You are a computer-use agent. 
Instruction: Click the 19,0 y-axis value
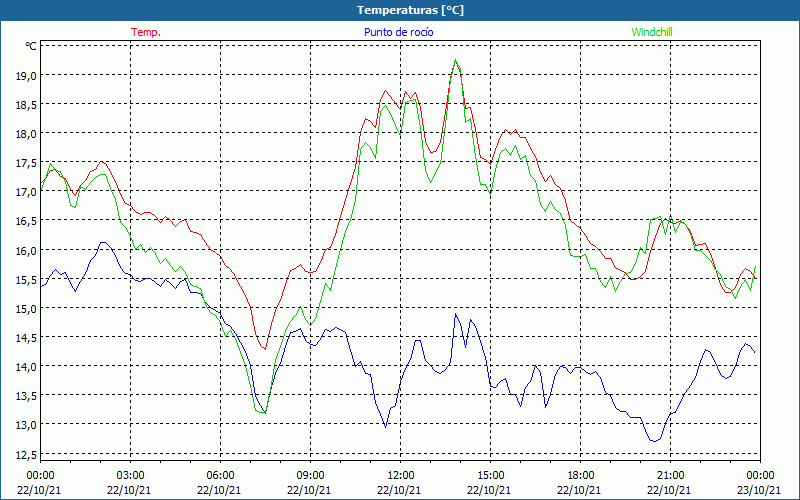pos(27,76)
